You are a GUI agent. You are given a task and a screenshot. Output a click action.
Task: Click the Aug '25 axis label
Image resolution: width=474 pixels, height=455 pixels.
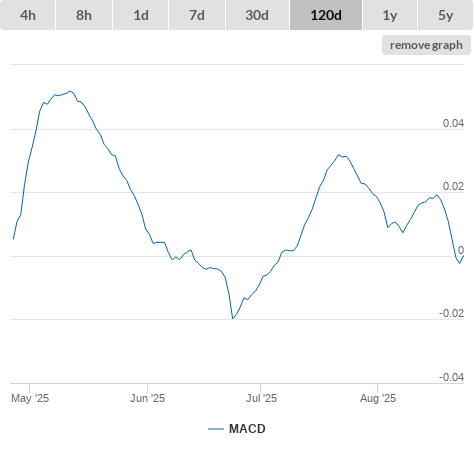(x=378, y=398)
